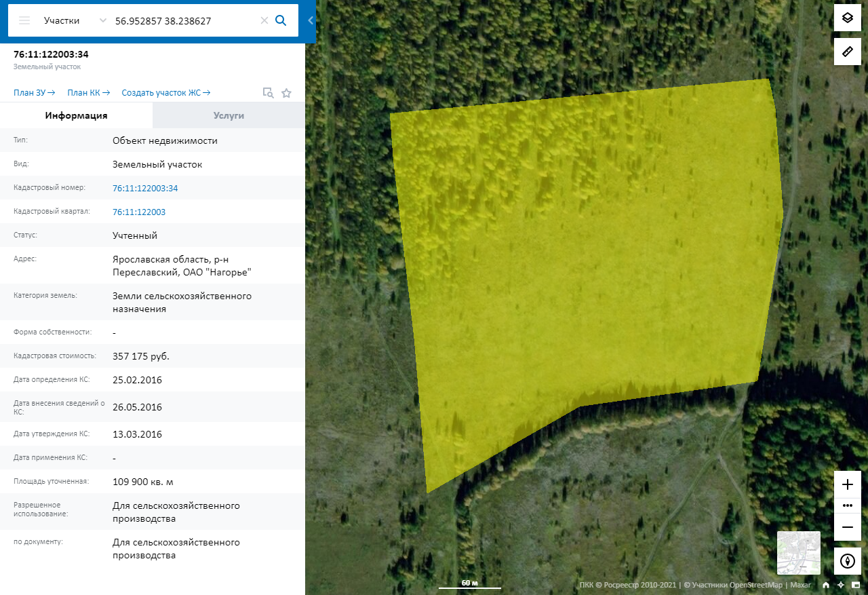Zoom out of the map
Viewport: 868px width, 595px height.
pyautogui.click(x=847, y=527)
